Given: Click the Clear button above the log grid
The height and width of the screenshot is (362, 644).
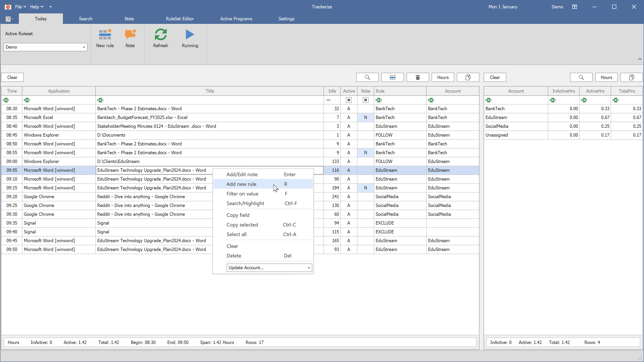Looking at the screenshot, I should coord(12,78).
